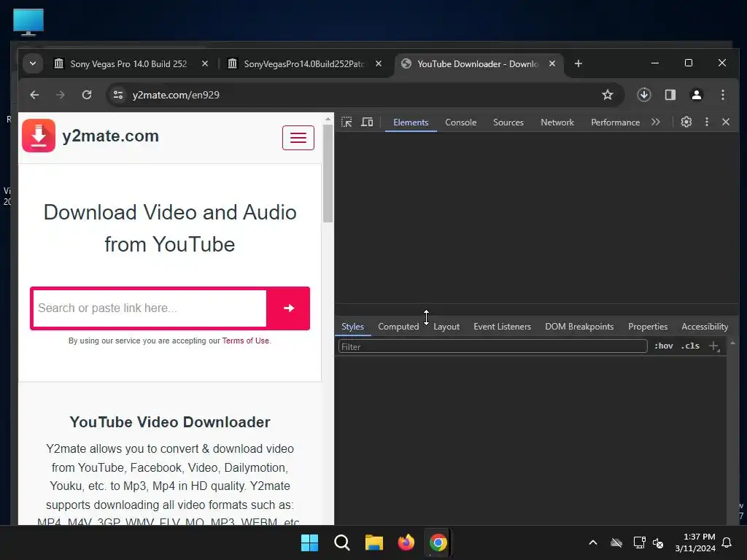Image resolution: width=747 pixels, height=560 pixels.
Task: Open the DOM Breakpoints pane tab
Action: click(x=579, y=327)
